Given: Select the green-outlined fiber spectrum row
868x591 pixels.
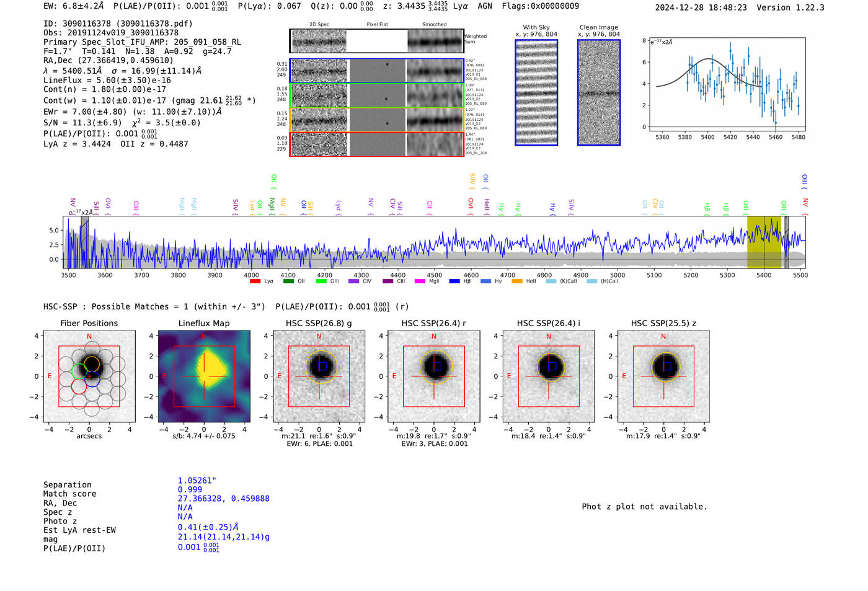Looking at the screenshot, I should coord(376,96).
